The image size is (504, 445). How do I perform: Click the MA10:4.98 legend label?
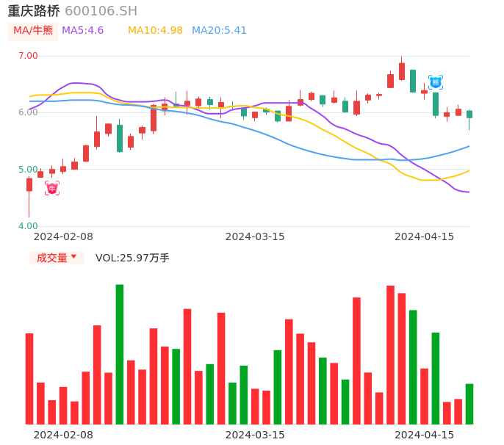click(155, 31)
